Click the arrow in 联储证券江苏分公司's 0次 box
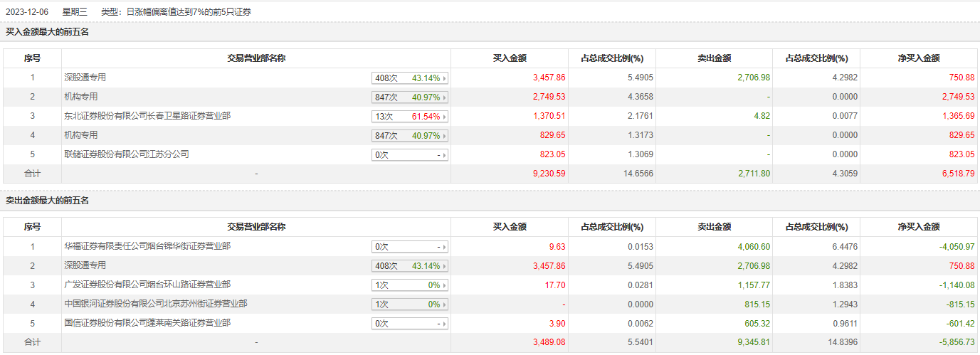 coord(446,155)
